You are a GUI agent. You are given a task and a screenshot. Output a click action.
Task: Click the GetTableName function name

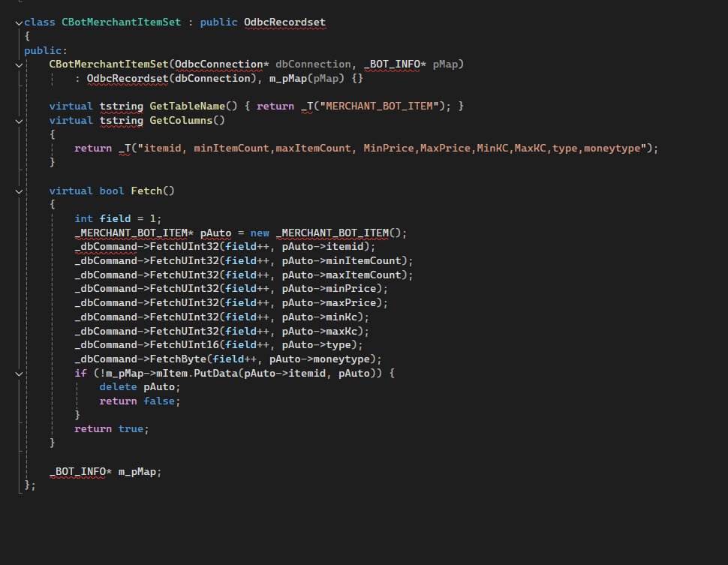(x=187, y=107)
